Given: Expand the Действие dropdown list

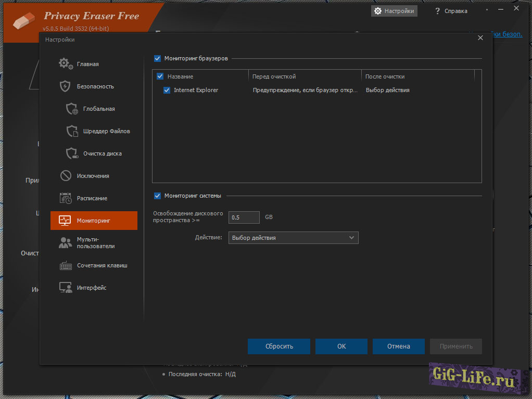Looking at the screenshot, I should pyautogui.click(x=294, y=238).
